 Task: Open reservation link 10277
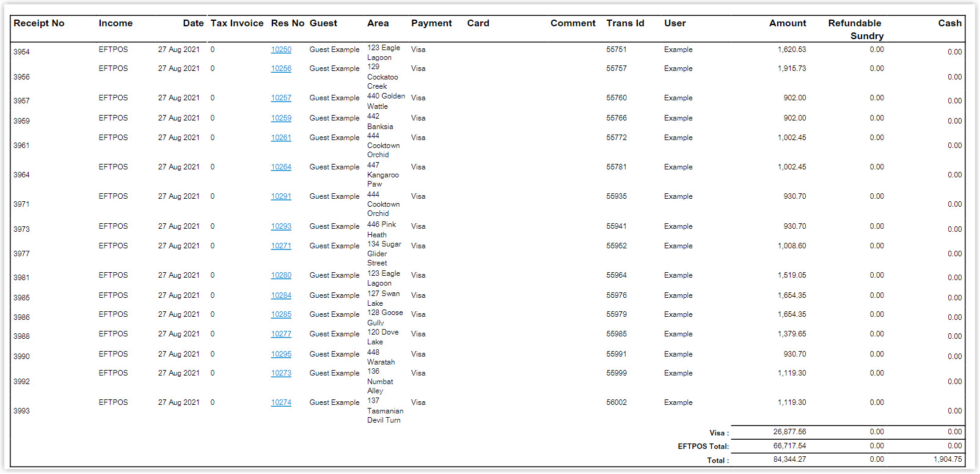281,334
